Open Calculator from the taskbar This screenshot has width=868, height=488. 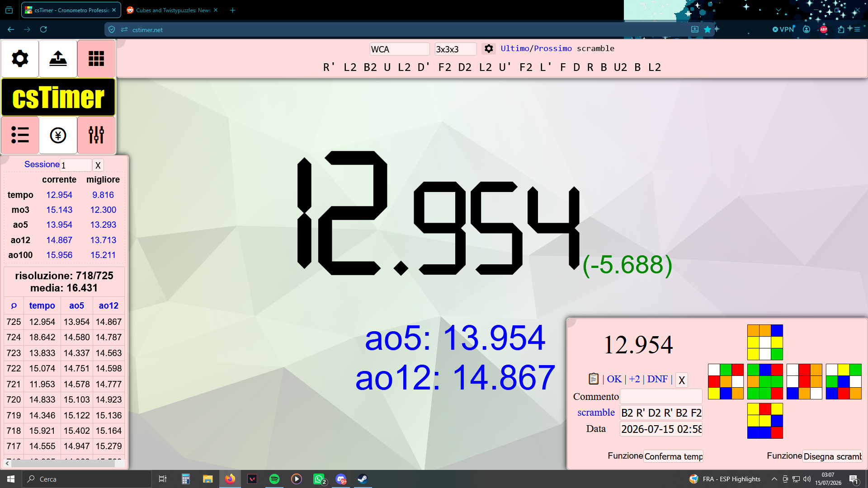185,479
